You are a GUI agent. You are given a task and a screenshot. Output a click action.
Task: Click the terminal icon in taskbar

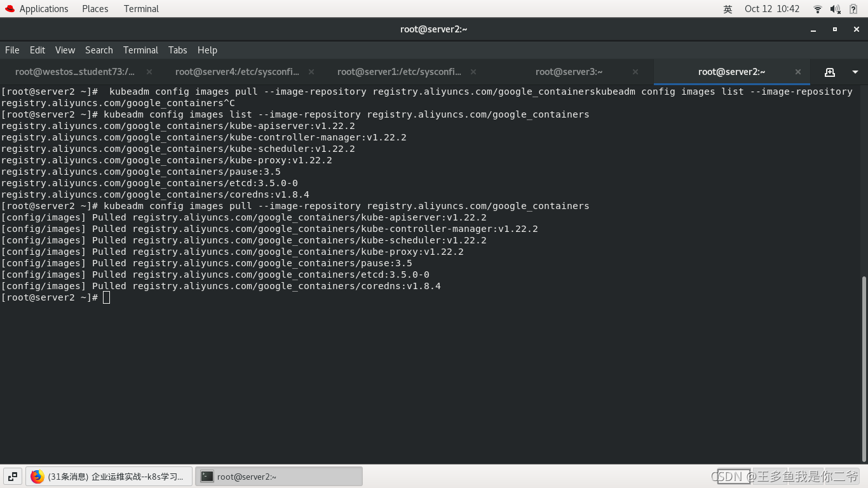[x=207, y=477]
